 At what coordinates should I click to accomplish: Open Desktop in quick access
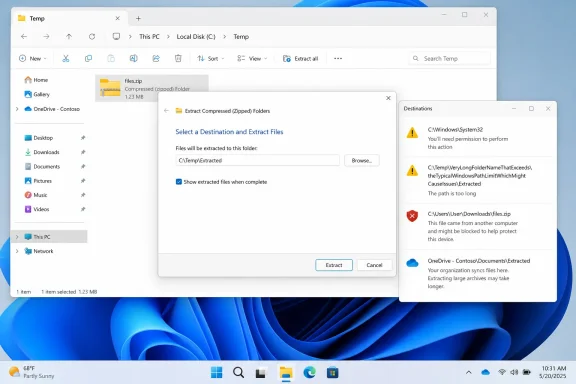pyautogui.click(x=39, y=138)
